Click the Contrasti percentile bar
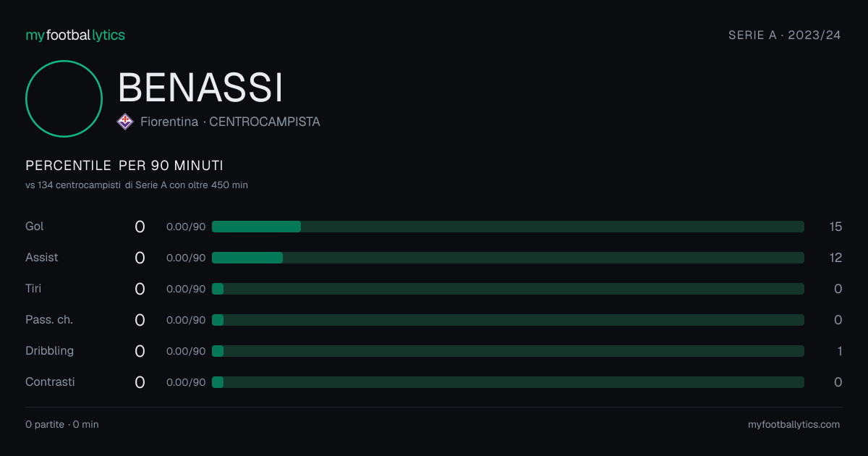Viewport: 868px width, 456px height. point(508,382)
